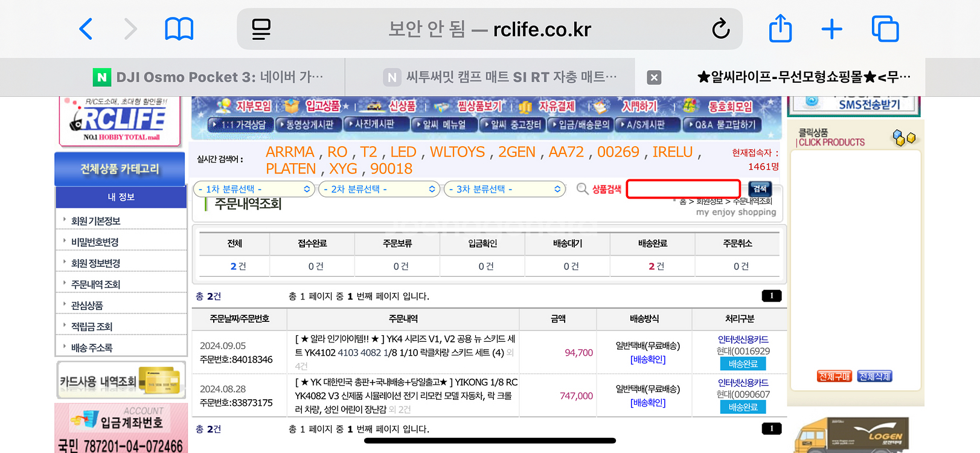Open the 2차 분류선택 dropdown
The height and width of the screenshot is (453, 980).
coord(379,189)
